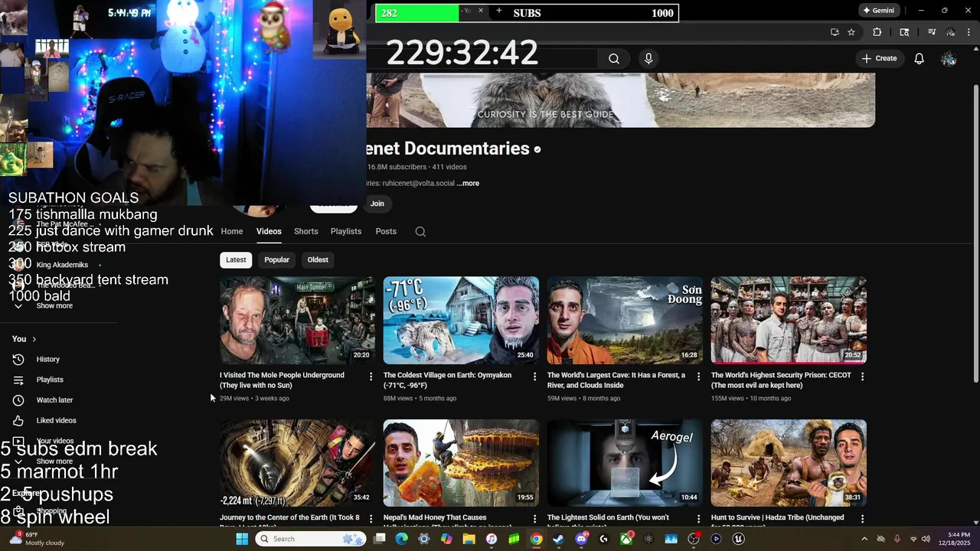
Task: Click the verified badge next to channel name
Action: pyautogui.click(x=537, y=149)
